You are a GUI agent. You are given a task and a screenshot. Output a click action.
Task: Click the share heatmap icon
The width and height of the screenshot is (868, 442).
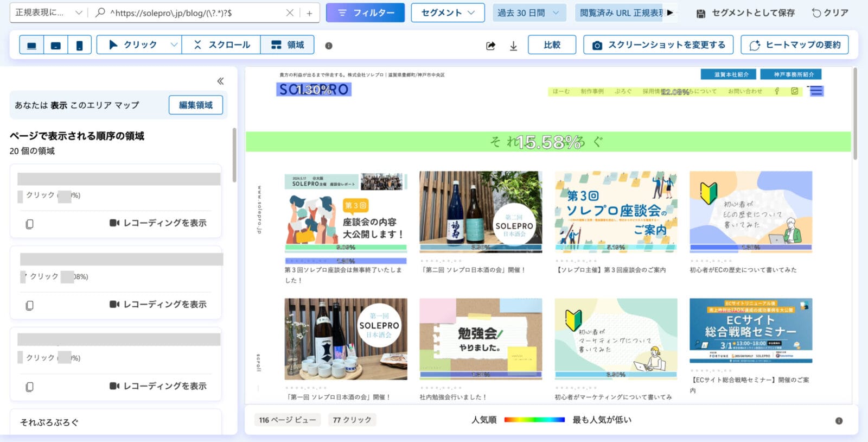[490, 46]
